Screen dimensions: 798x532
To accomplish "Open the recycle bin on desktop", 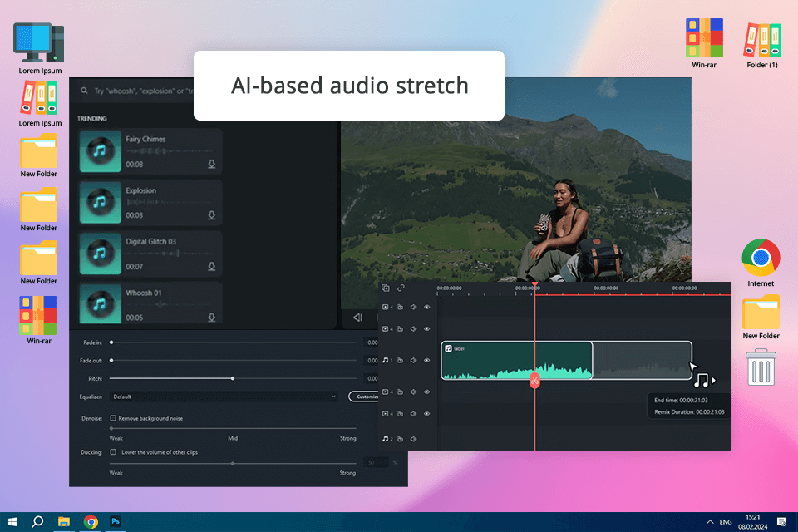I will click(761, 367).
